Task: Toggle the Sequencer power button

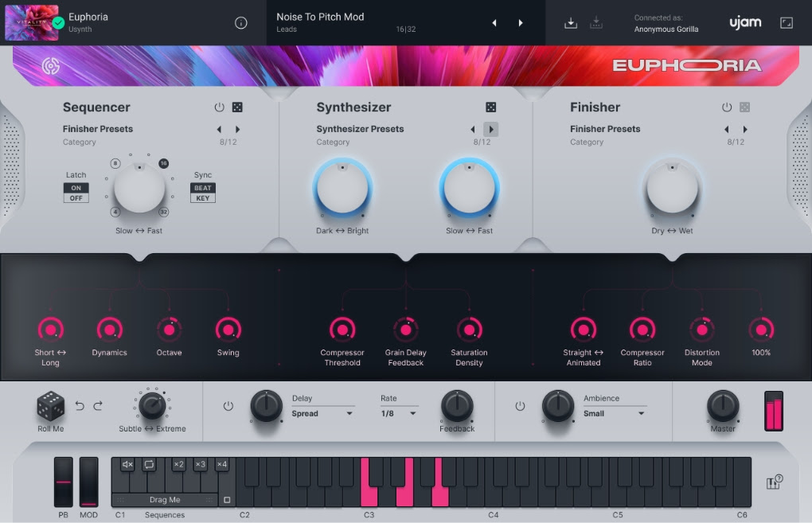Action: tap(219, 107)
